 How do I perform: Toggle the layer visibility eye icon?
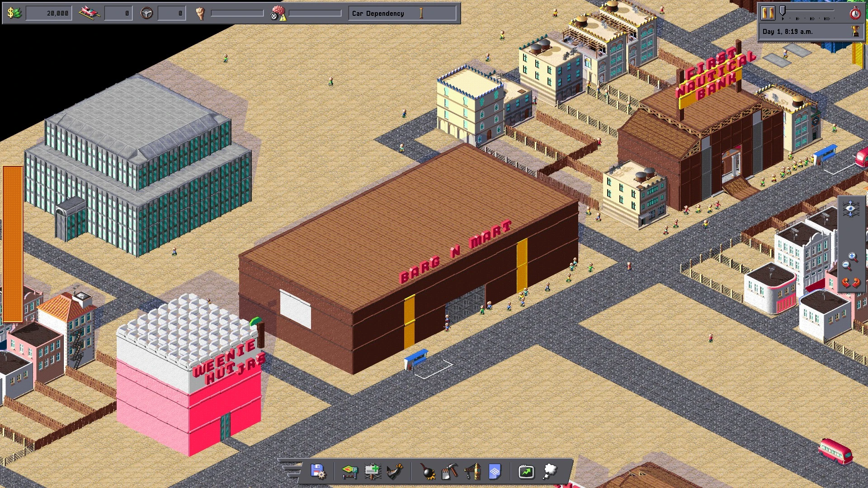[x=850, y=209]
